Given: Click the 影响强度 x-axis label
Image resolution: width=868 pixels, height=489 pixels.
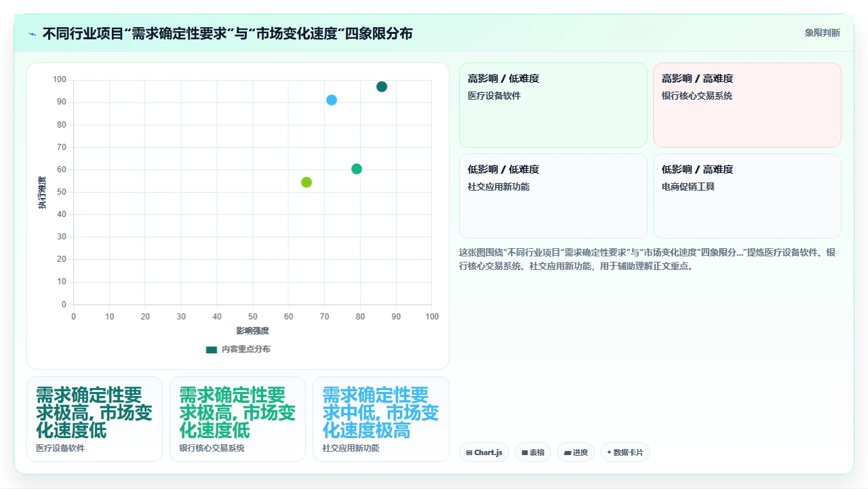Looking at the screenshot, I should tap(252, 331).
